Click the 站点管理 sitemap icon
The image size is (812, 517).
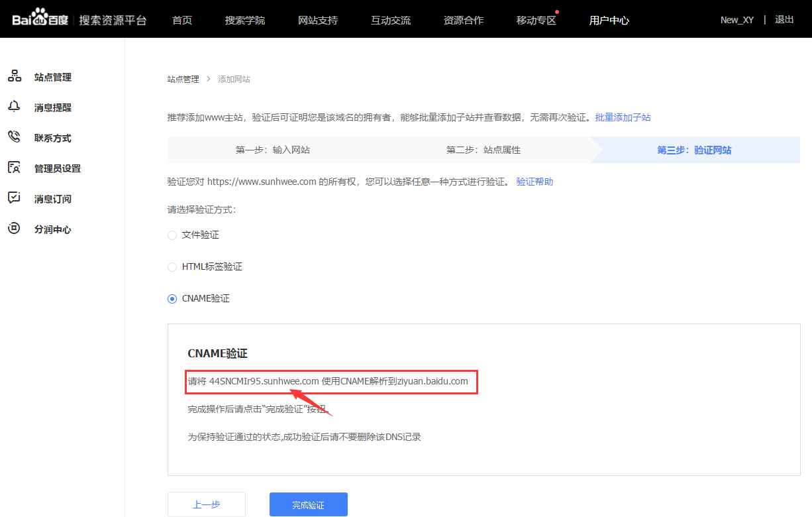[x=14, y=77]
